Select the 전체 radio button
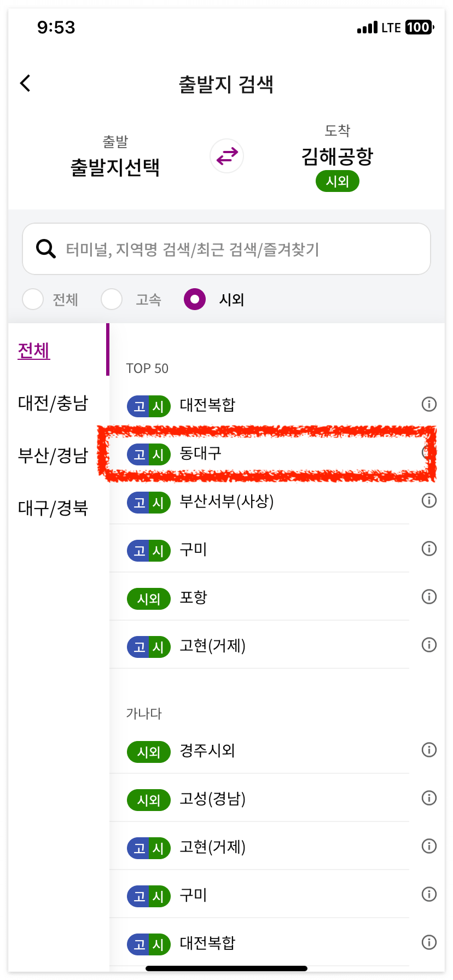The height and width of the screenshot is (980, 453). click(33, 299)
